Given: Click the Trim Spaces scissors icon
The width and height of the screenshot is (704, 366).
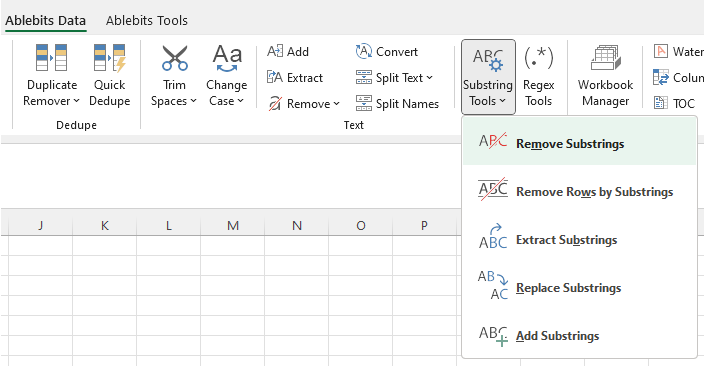Looking at the screenshot, I should [x=175, y=58].
